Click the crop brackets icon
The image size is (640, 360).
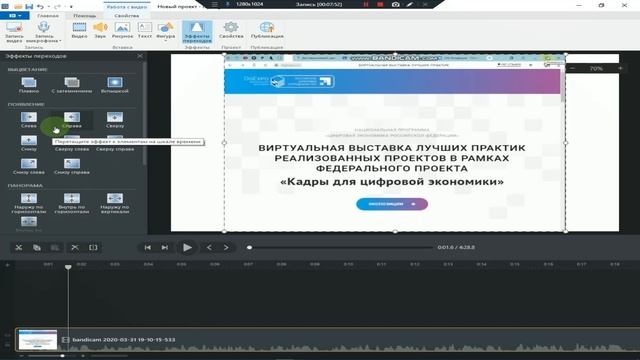click(x=93, y=247)
